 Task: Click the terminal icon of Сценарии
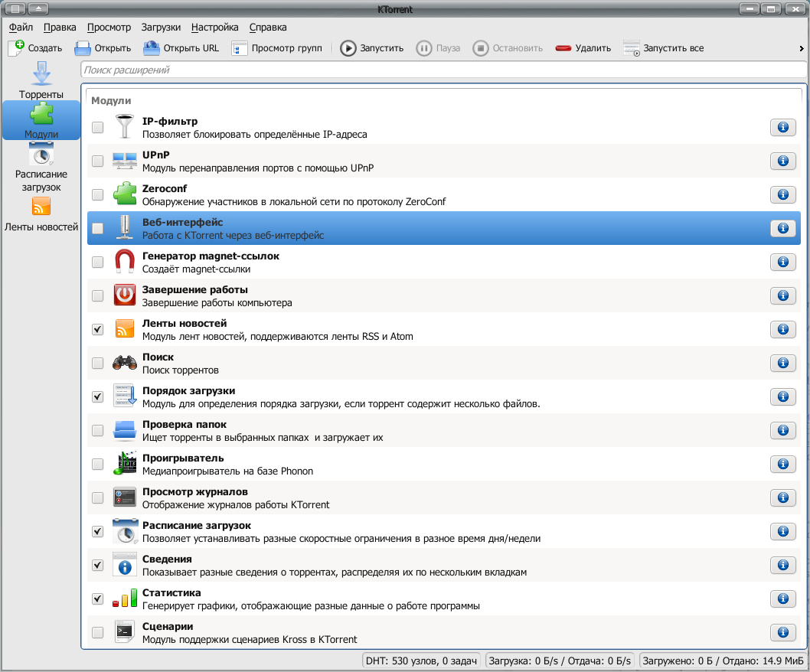(x=125, y=631)
